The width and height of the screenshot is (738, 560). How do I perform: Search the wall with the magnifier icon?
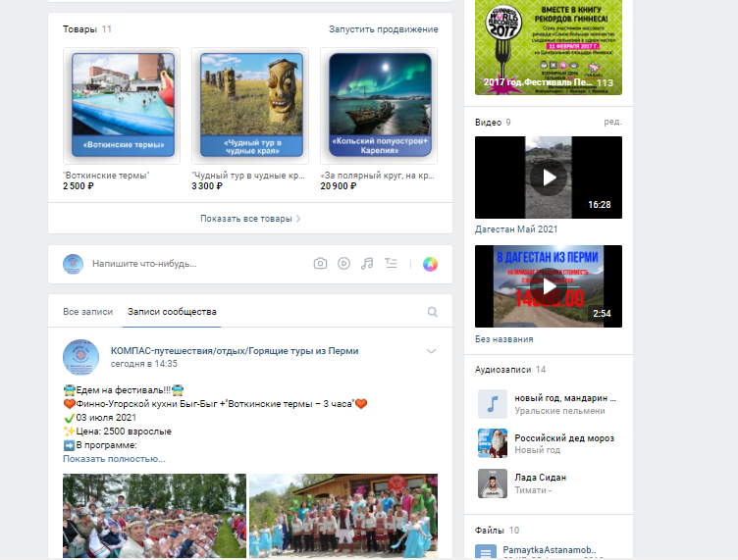[433, 312]
